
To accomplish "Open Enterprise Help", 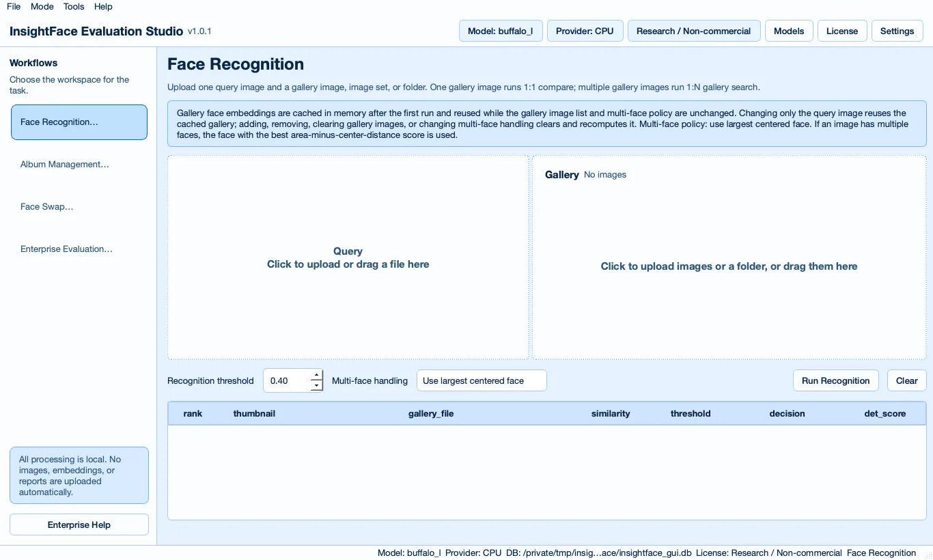I will point(79,524).
